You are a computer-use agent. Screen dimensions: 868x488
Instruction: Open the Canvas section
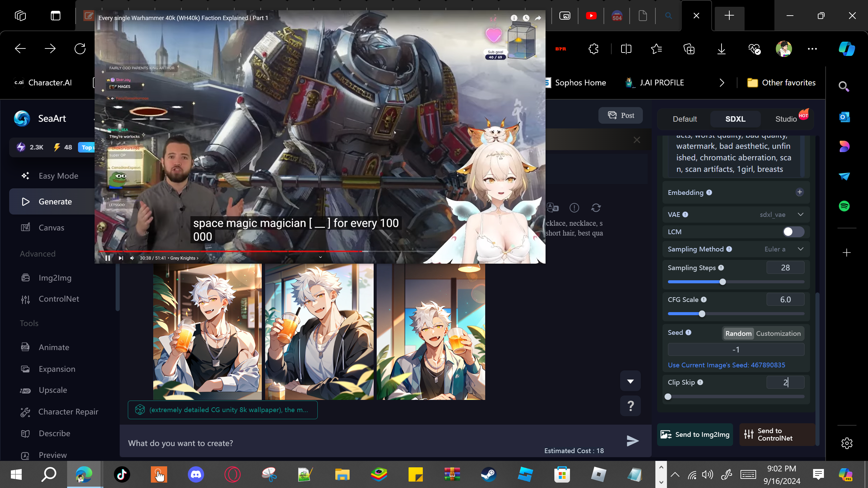pos(51,228)
